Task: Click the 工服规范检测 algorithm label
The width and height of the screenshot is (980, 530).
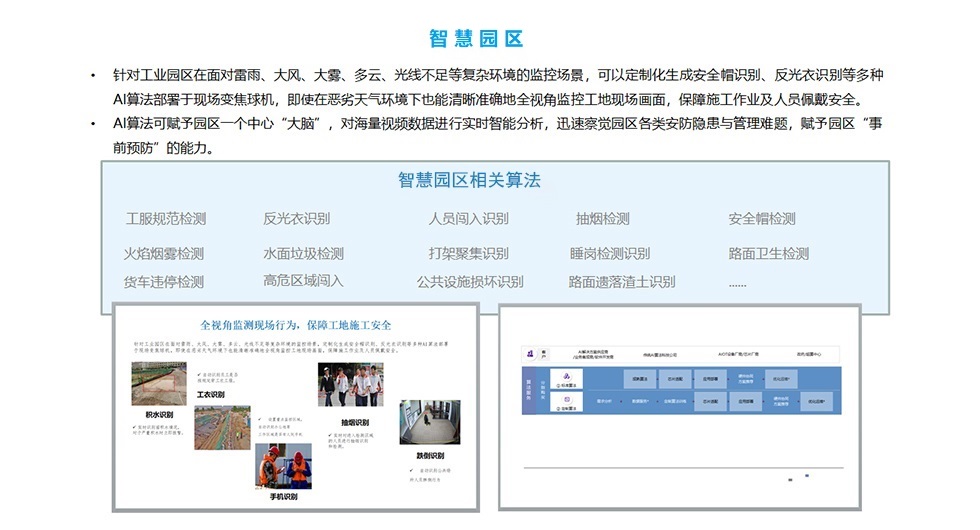Action: (x=165, y=218)
